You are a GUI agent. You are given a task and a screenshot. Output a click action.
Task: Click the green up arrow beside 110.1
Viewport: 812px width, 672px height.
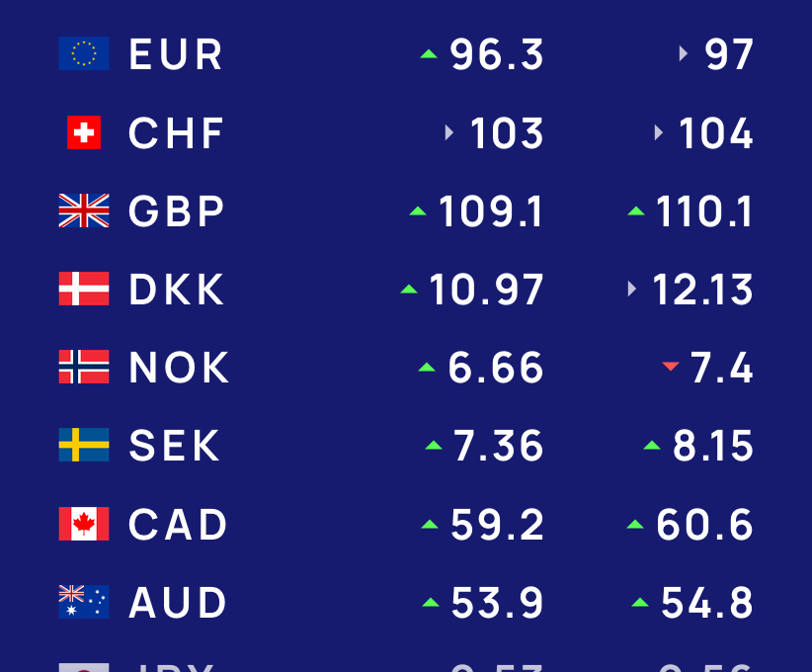636,210
